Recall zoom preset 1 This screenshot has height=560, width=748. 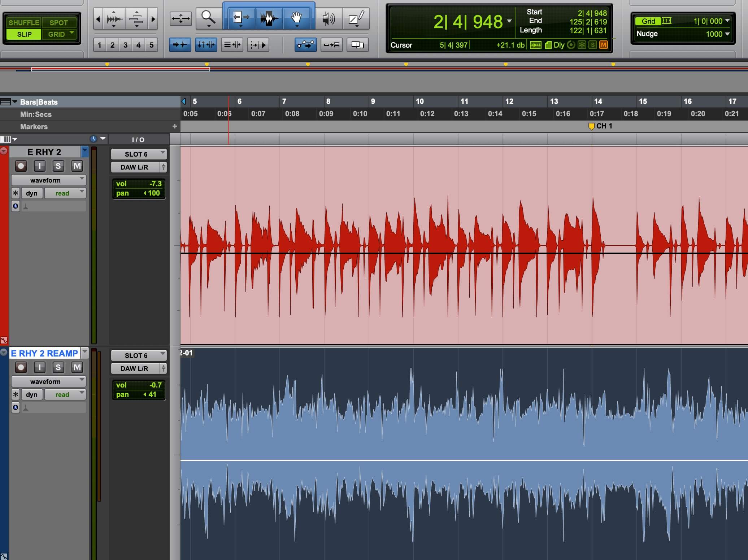click(x=100, y=45)
